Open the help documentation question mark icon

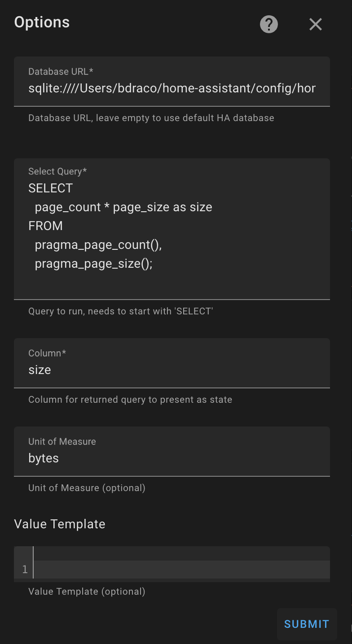click(x=269, y=24)
